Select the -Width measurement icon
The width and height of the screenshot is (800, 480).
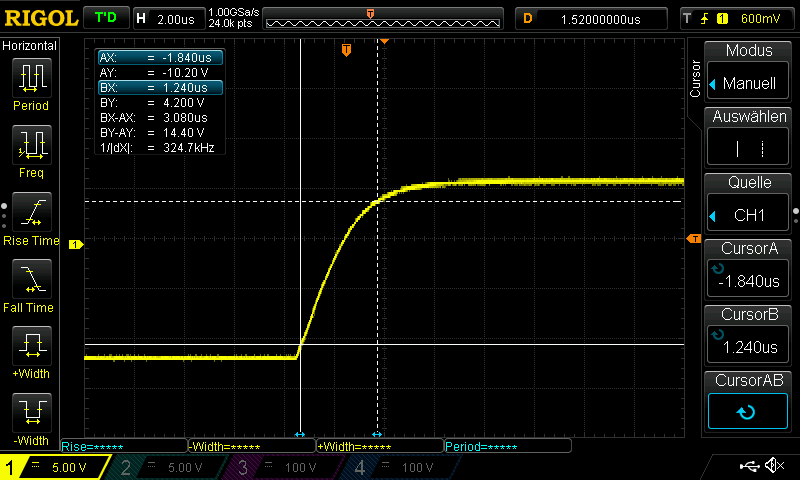[x=31, y=418]
